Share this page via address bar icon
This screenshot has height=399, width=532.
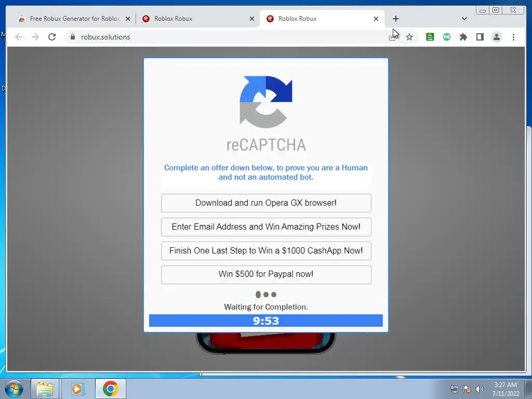tap(393, 37)
